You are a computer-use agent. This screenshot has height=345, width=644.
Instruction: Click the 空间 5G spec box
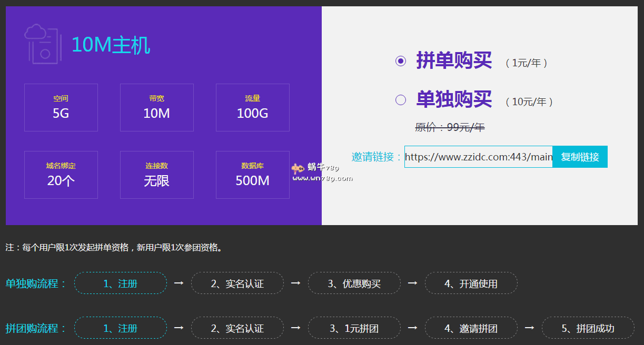click(61, 107)
